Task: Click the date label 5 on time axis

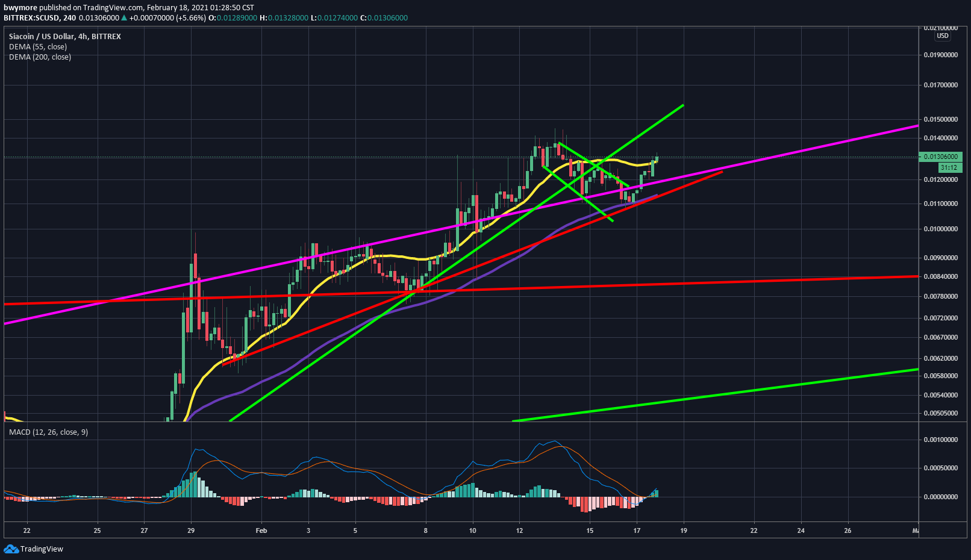Action: coord(355,530)
